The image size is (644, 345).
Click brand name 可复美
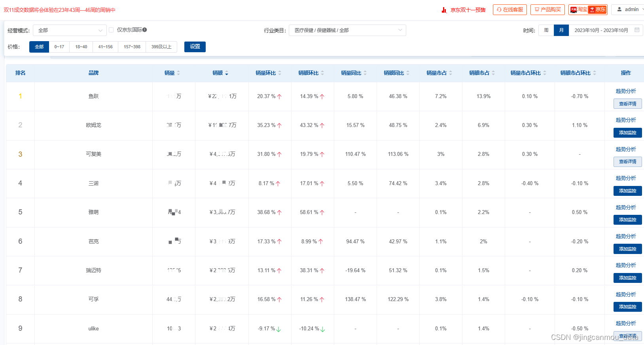pos(94,154)
